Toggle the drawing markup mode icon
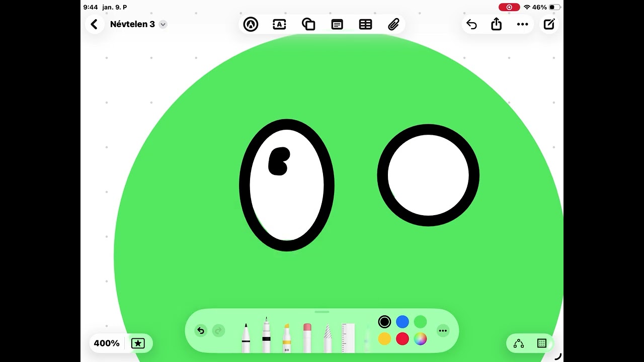This screenshot has height=362, width=644. pos(251,24)
